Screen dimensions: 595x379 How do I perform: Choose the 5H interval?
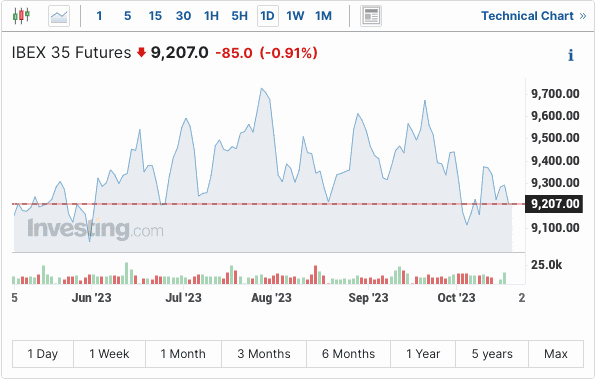point(239,16)
